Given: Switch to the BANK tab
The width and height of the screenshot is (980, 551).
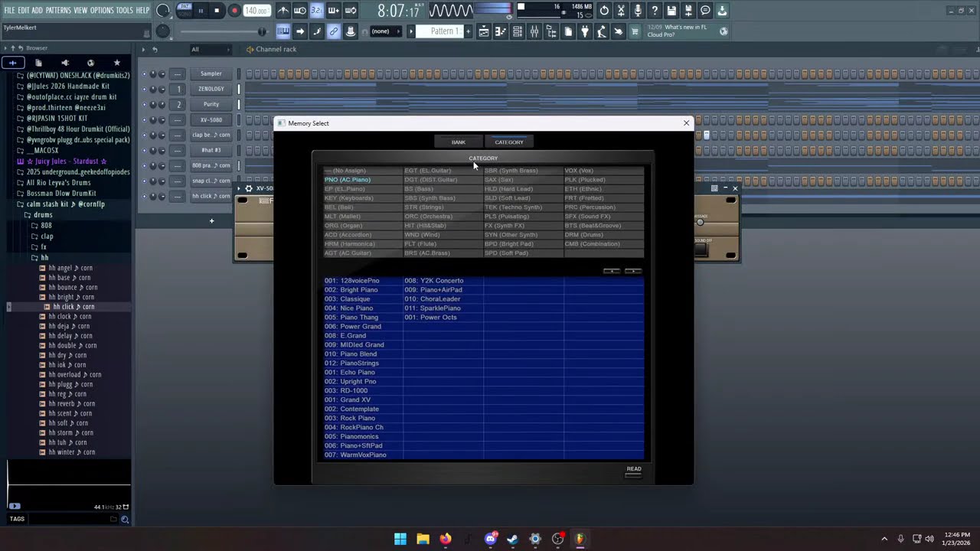Looking at the screenshot, I should point(458,142).
